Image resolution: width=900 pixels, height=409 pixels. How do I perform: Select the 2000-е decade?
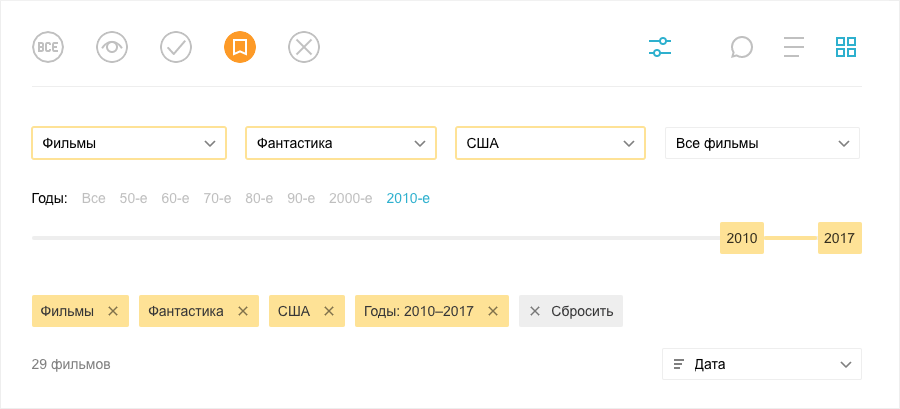coord(351,198)
